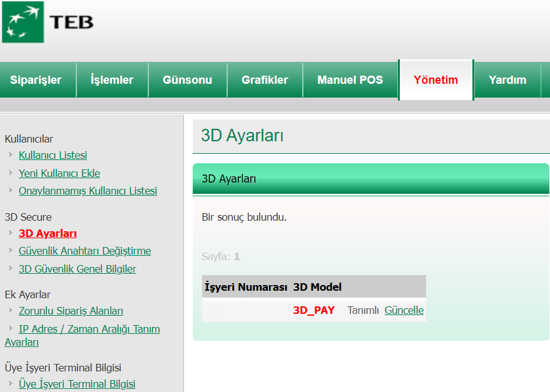The image size is (550, 392).
Task: Select the Manuel POS tab
Action: pos(350,80)
